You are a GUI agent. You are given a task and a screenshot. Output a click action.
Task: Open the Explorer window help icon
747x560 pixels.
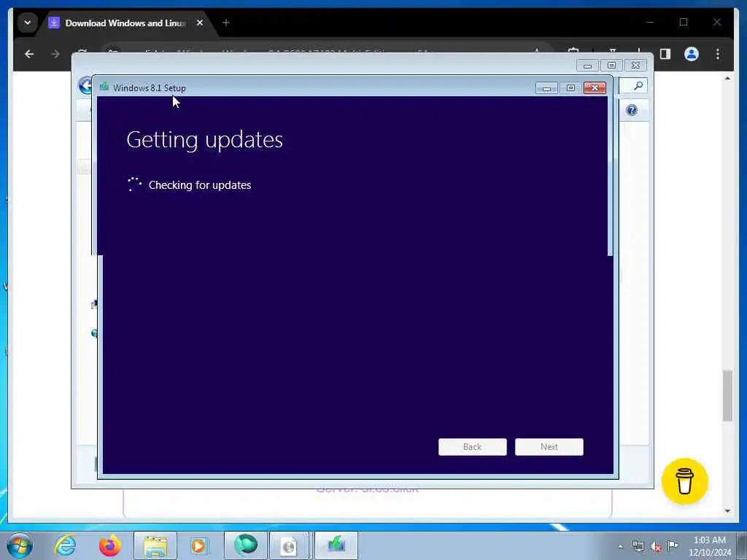click(x=631, y=111)
